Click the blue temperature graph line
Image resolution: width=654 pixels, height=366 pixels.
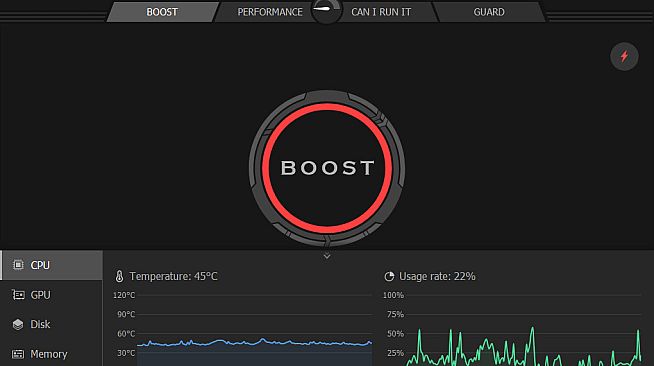coord(254,343)
